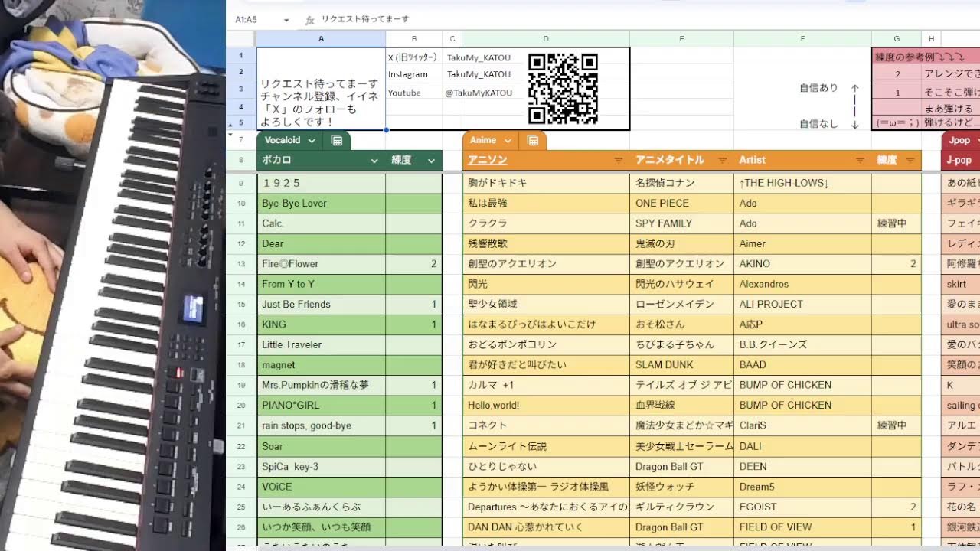Click the QR code image
The image size is (980, 551).
563,89
